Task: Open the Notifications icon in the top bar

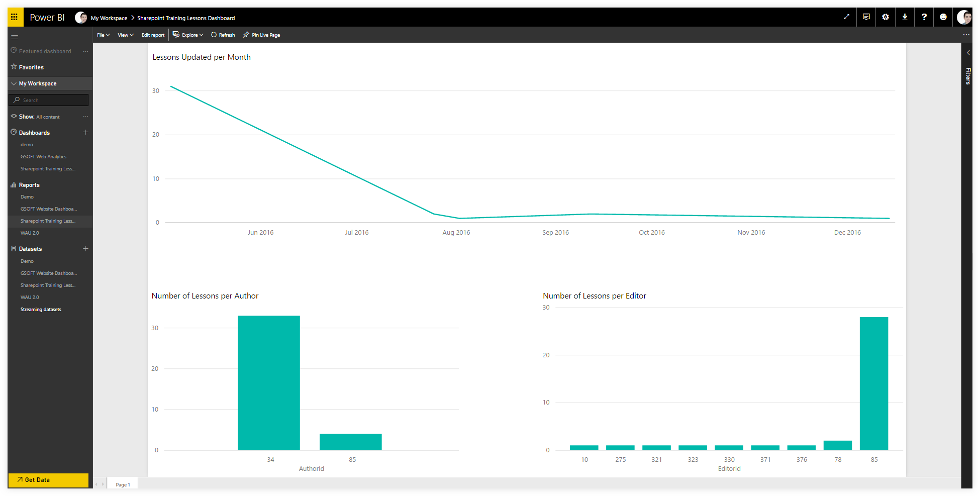Action: point(865,17)
